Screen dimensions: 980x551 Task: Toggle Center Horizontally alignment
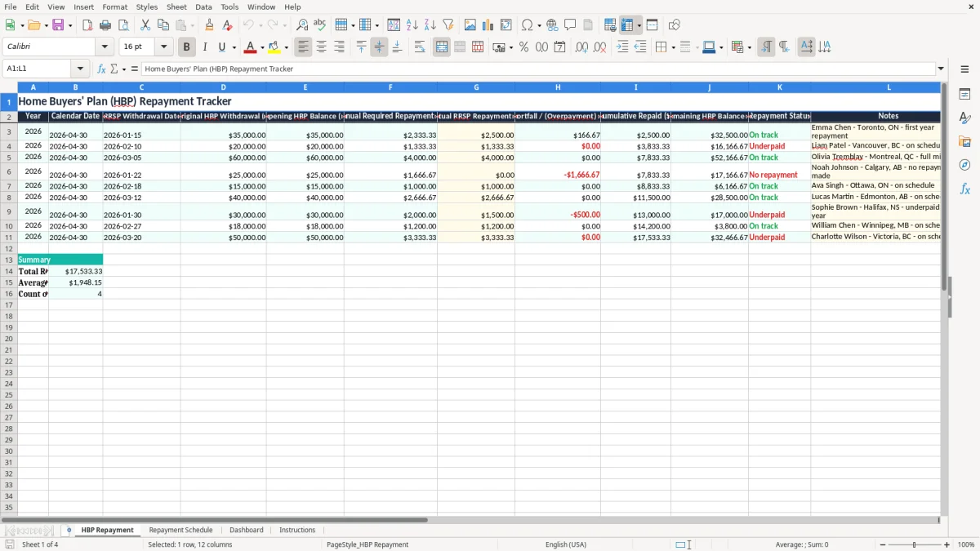(322, 47)
